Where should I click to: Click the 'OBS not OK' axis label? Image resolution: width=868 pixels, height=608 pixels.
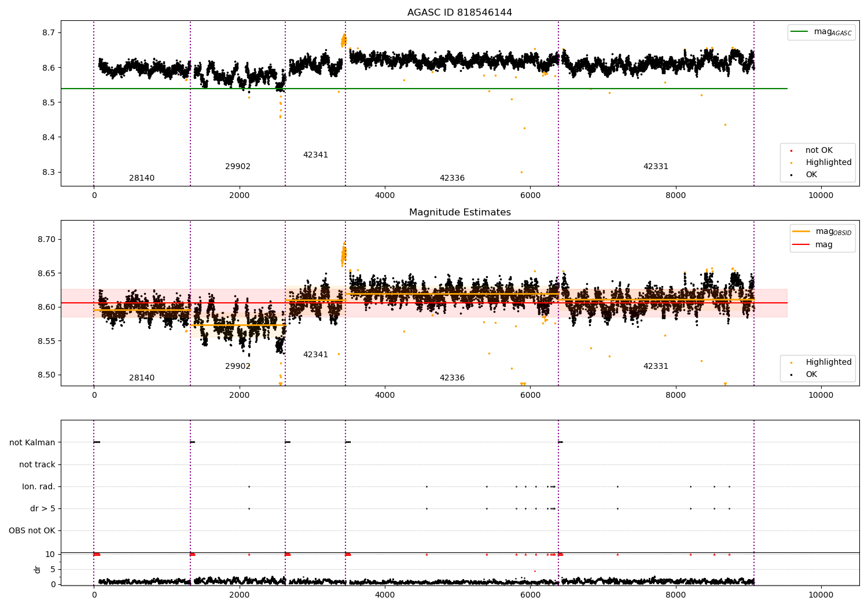[32, 531]
